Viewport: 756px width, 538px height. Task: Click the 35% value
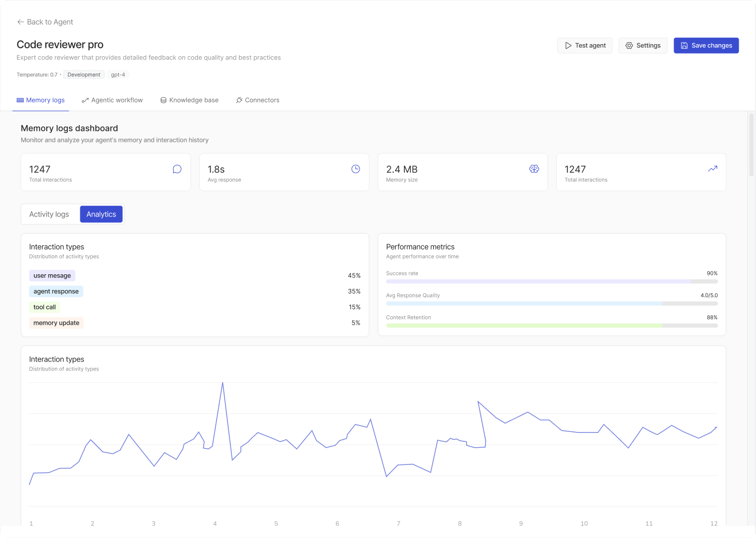point(354,292)
